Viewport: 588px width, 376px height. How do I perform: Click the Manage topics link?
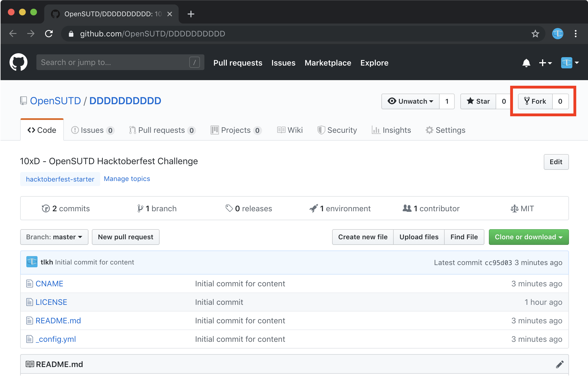[x=127, y=179]
